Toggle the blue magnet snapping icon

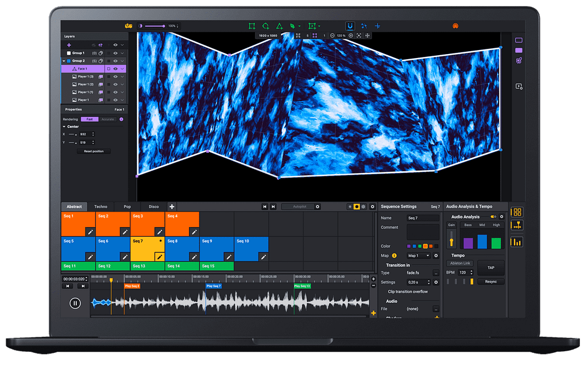coord(350,26)
